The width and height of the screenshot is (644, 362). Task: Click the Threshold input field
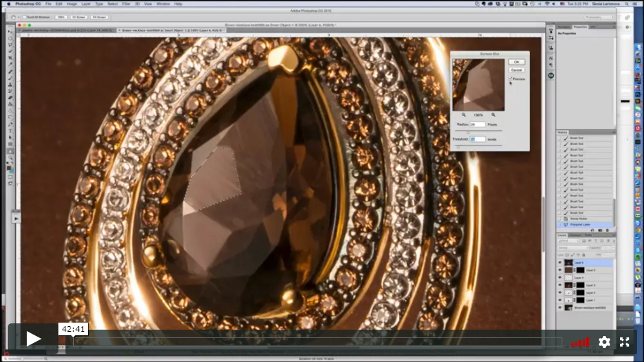[x=478, y=139]
